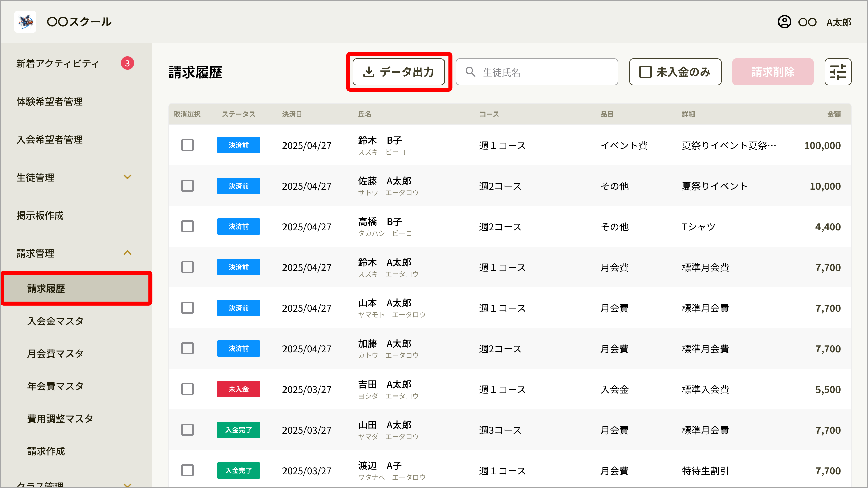Open 体験希望者管理 in sidebar

click(50, 102)
